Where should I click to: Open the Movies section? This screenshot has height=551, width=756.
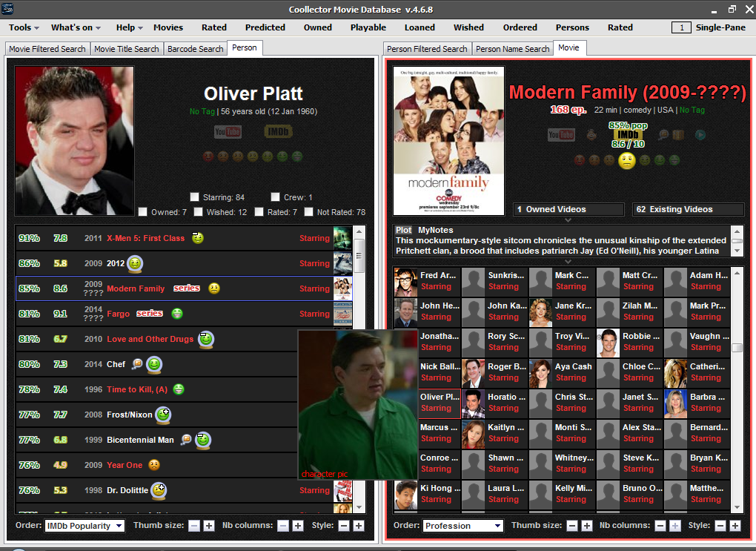tap(168, 27)
